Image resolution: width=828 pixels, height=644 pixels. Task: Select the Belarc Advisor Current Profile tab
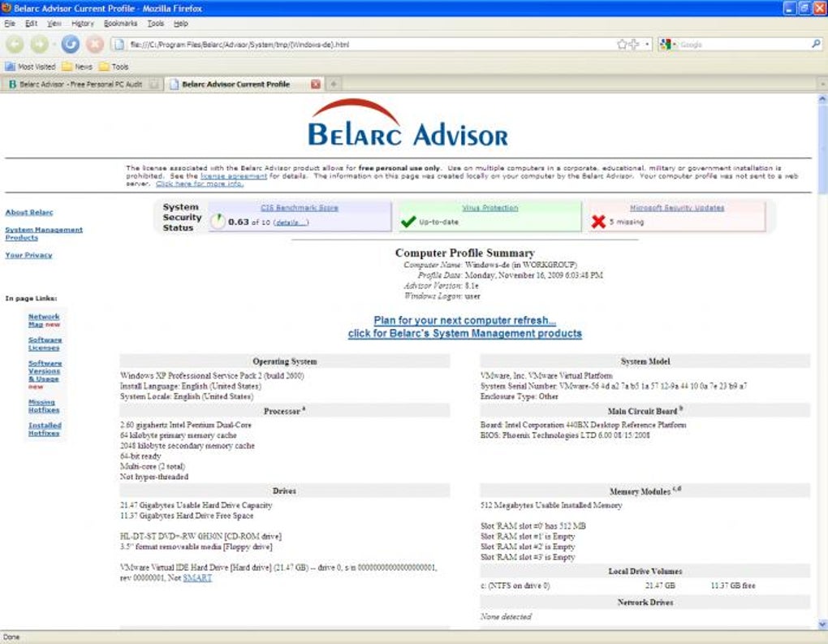click(x=235, y=84)
